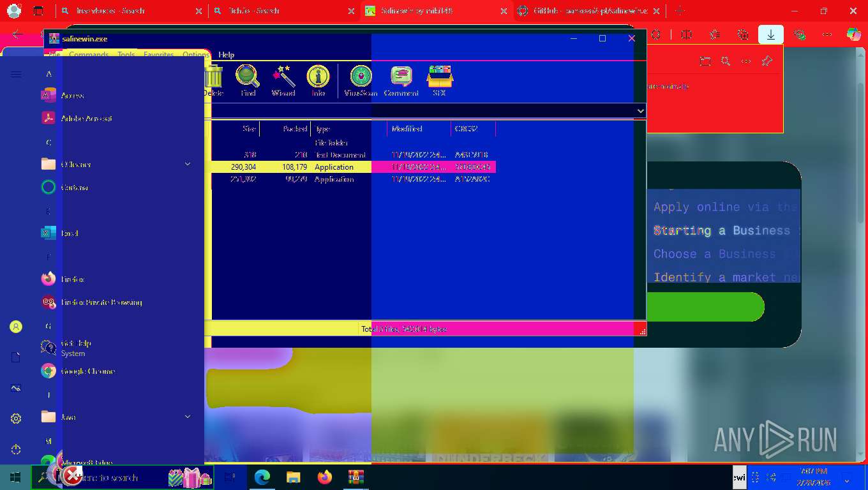Screen dimensions: 868x490
Task: Expand the WinRAR address path dropdown
Action: coord(641,111)
